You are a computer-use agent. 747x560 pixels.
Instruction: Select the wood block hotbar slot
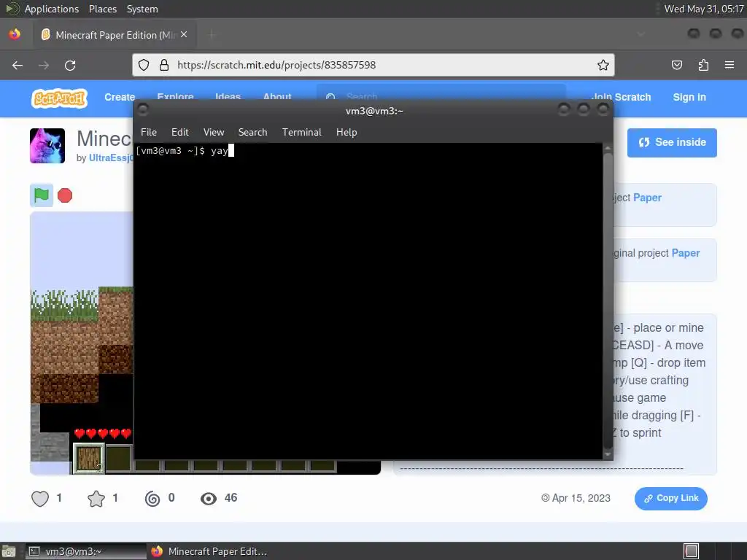pos(88,459)
